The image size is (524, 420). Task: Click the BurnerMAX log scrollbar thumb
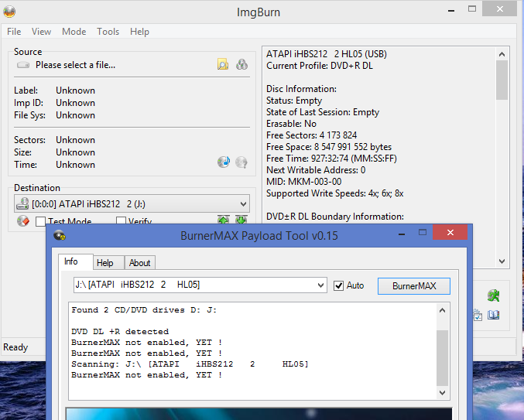(x=442, y=358)
